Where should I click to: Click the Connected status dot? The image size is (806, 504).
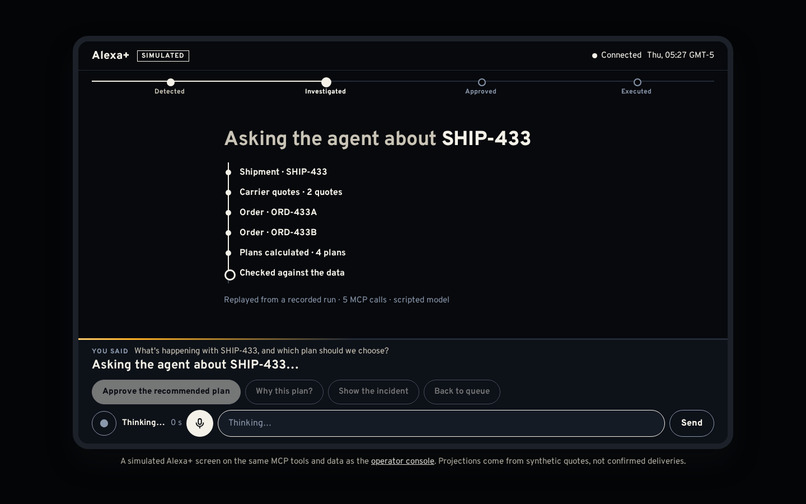pyautogui.click(x=594, y=56)
